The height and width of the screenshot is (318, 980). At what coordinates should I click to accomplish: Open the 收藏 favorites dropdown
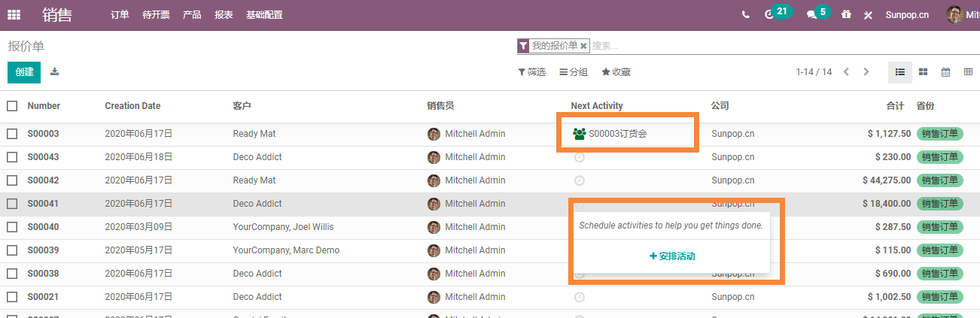tap(616, 72)
